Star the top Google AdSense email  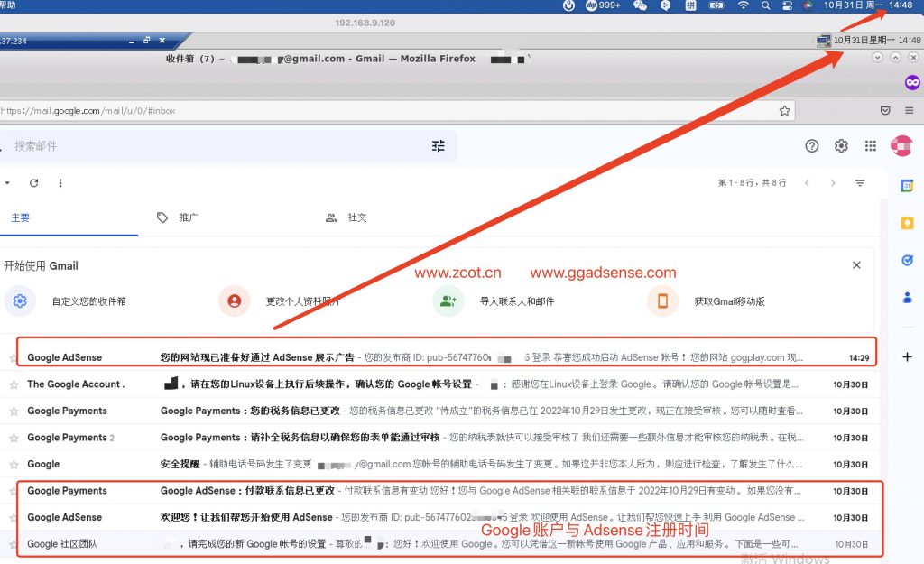(13, 357)
